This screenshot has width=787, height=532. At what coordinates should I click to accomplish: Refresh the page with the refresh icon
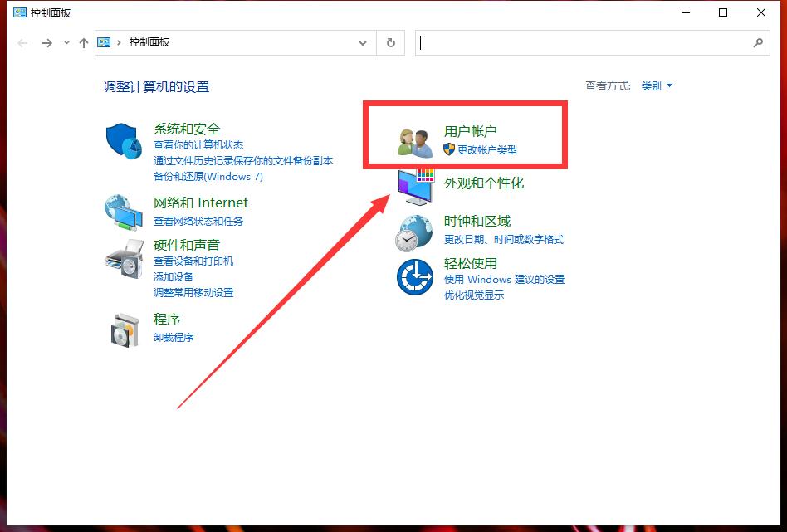coord(390,42)
